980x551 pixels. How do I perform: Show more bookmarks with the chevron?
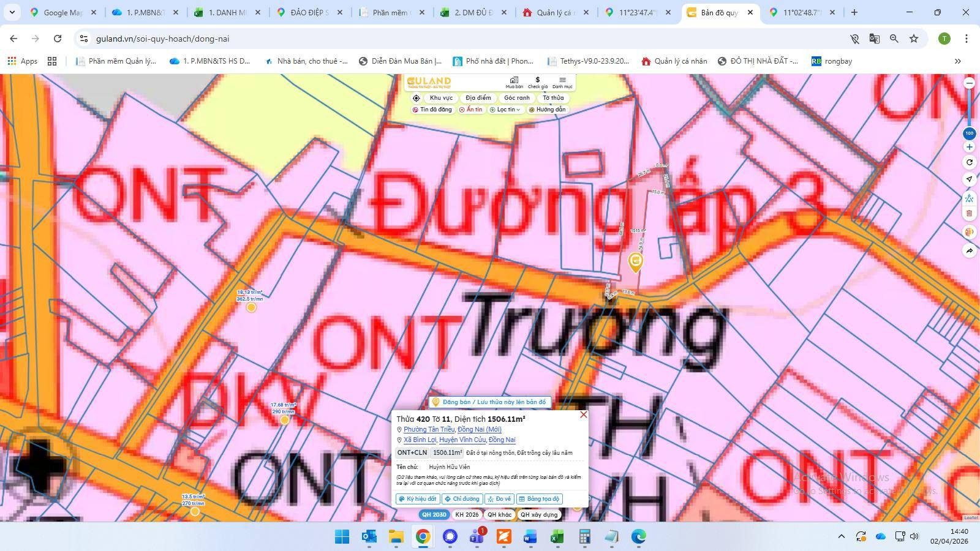pos(958,61)
